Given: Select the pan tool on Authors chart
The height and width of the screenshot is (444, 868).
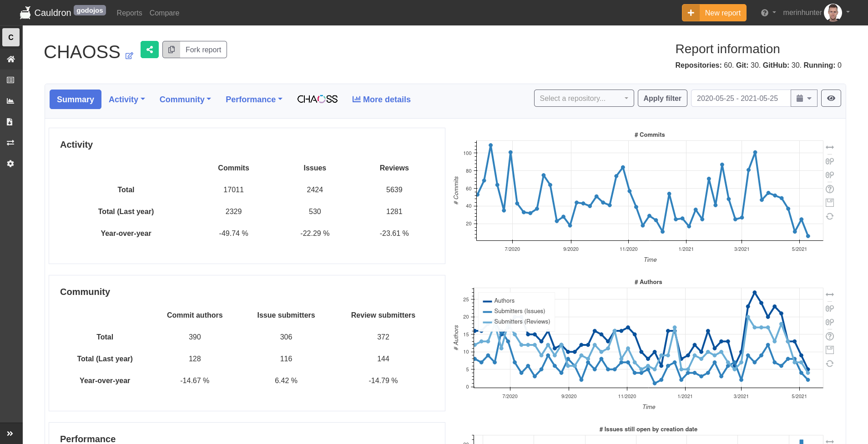Looking at the screenshot, I should coord(830,294).
